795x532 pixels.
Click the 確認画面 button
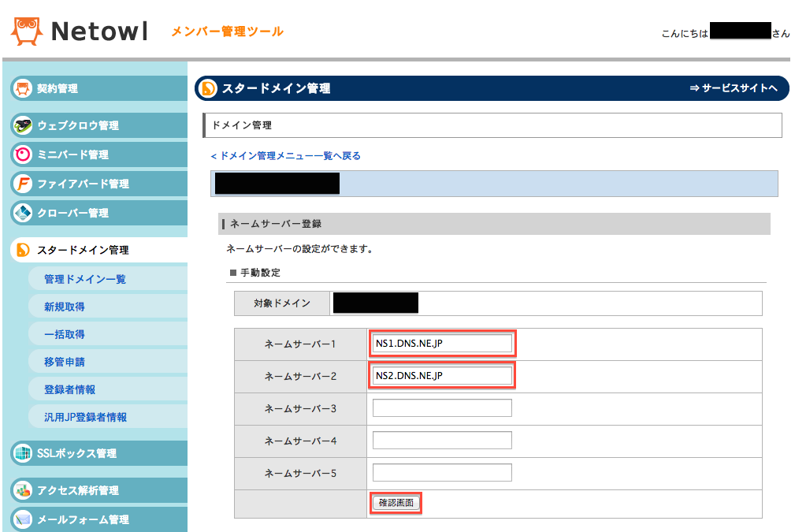tap(396, 503)
